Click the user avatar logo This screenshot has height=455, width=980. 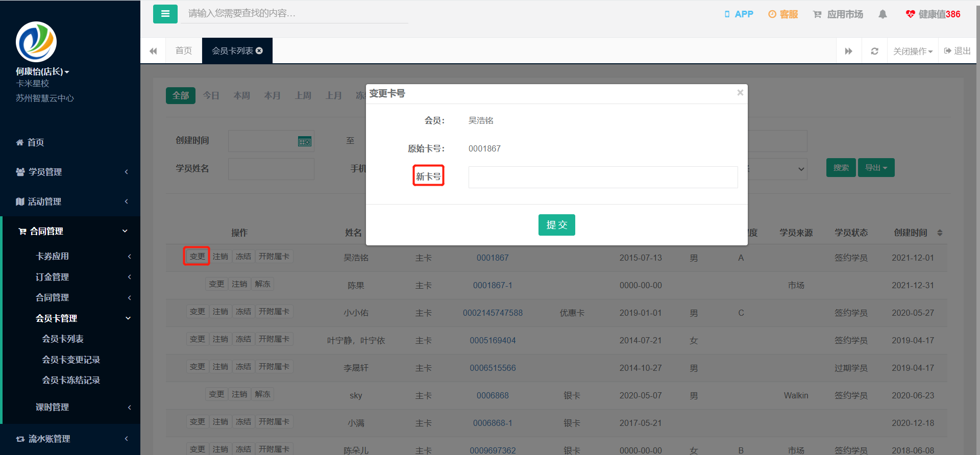36,42
